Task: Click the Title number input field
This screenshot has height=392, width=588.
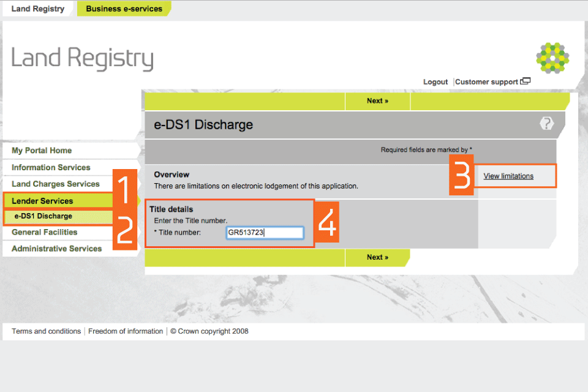Action: (265, 233)
